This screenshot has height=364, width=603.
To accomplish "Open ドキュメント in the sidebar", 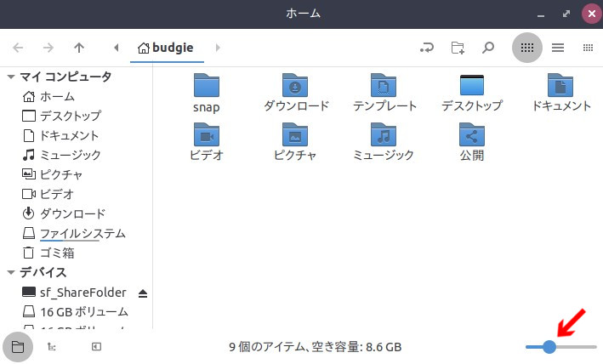I will point(60,135).
